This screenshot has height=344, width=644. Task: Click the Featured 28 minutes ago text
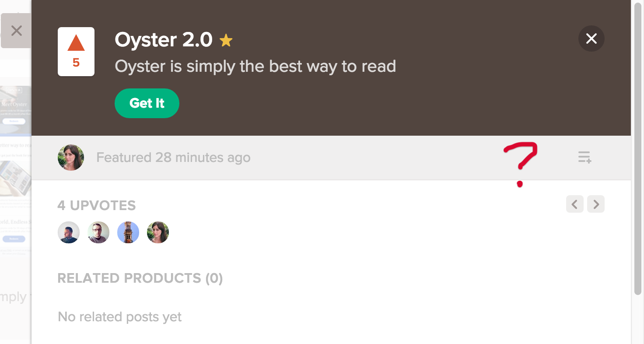(x=173, y=158)
